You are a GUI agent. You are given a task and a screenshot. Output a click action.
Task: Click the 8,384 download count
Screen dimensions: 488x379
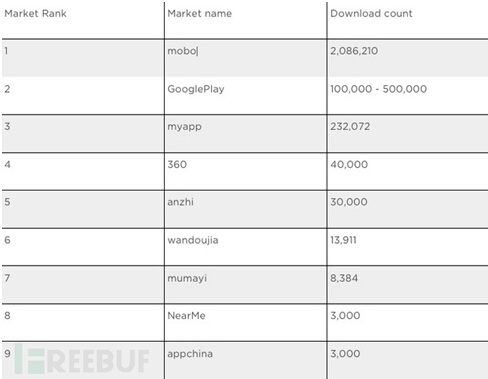[344, 278]
